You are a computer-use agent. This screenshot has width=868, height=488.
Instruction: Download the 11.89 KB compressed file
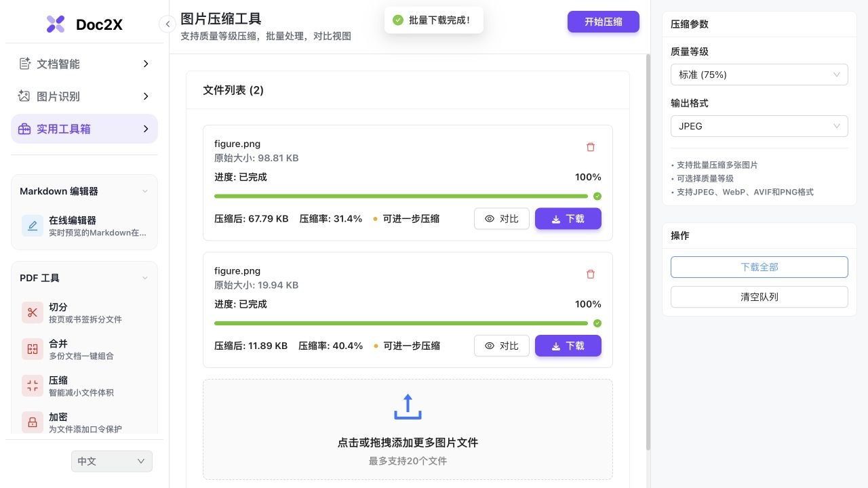click(x=568, y=346)
